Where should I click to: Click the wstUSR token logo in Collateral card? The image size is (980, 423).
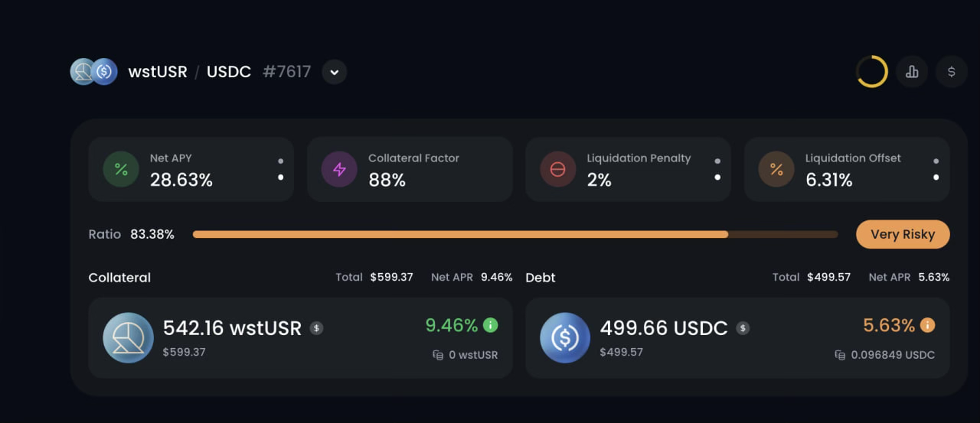129,337
